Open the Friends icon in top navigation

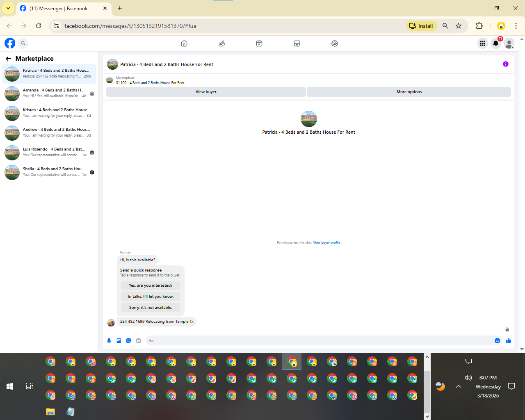(222, 43)
